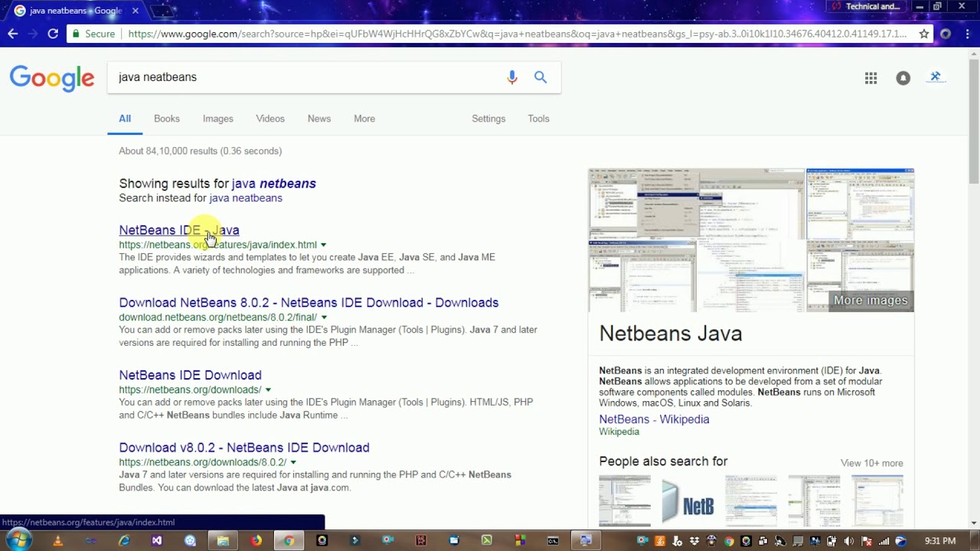
Task: Switch to Images results tab
Action: click(218, 119)
